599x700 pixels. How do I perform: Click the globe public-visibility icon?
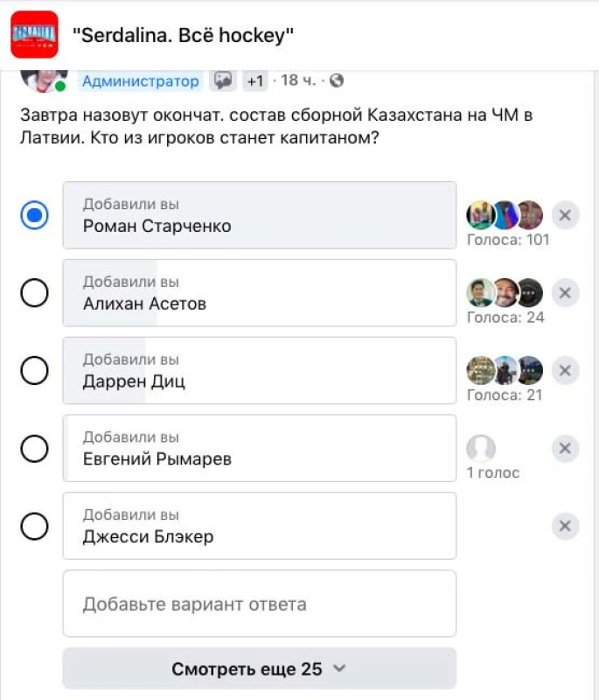pos(337,80)
